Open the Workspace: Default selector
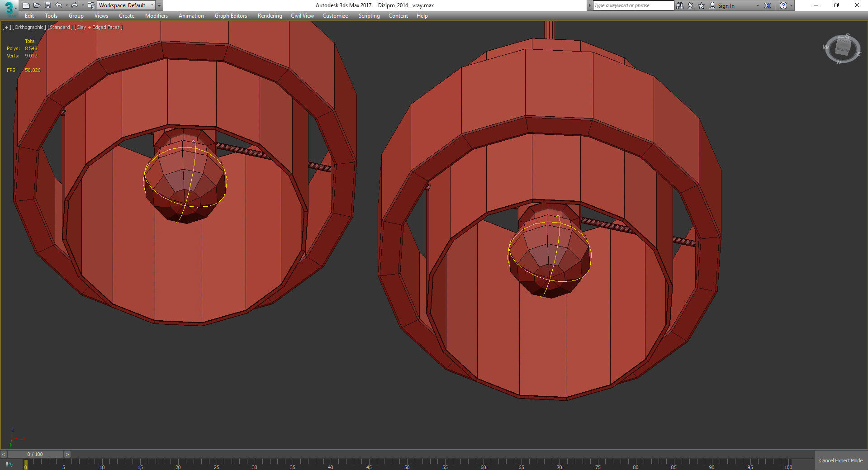This screenshot has width=868, height=470. tap(126, 5)
